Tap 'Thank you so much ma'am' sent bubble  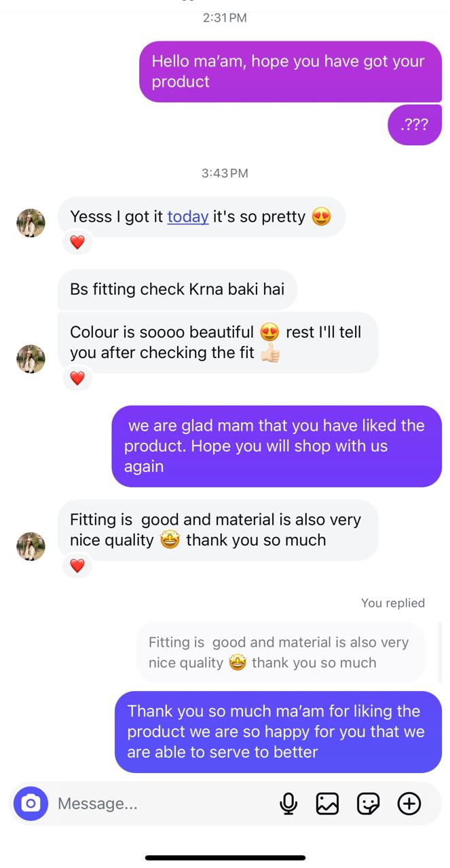[x=278, y=731]
